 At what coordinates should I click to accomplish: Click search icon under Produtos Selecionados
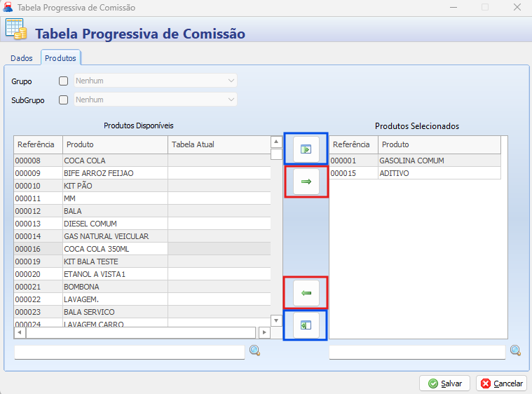click(515, 351)
